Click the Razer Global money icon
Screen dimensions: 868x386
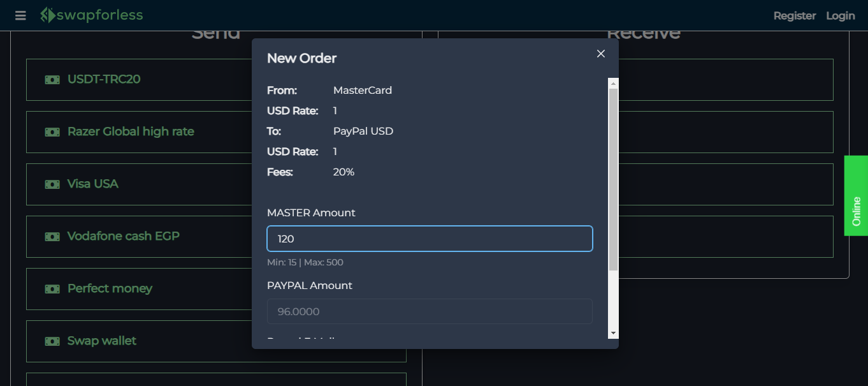coord(52,132)
